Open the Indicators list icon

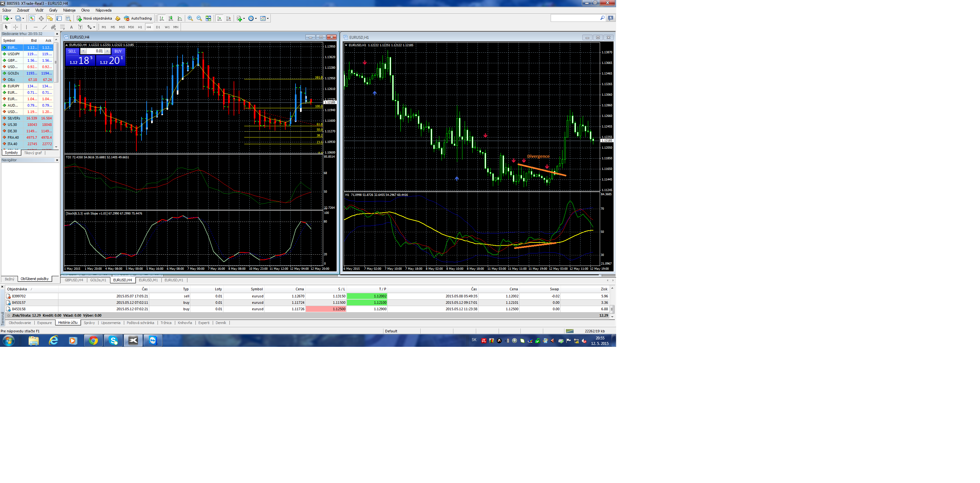pyautogui.click(x=240, y=18)
